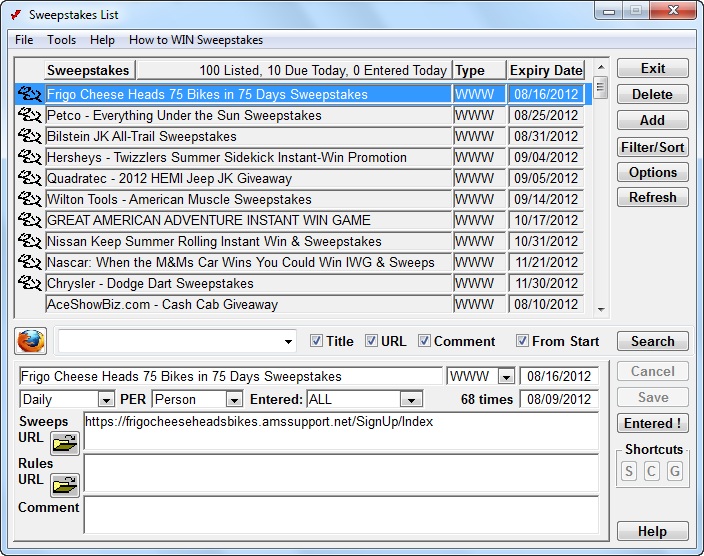Screen dimensions: 704x556
Task: Open the WWW type dropdown
Action: click(x=506, y=376)
